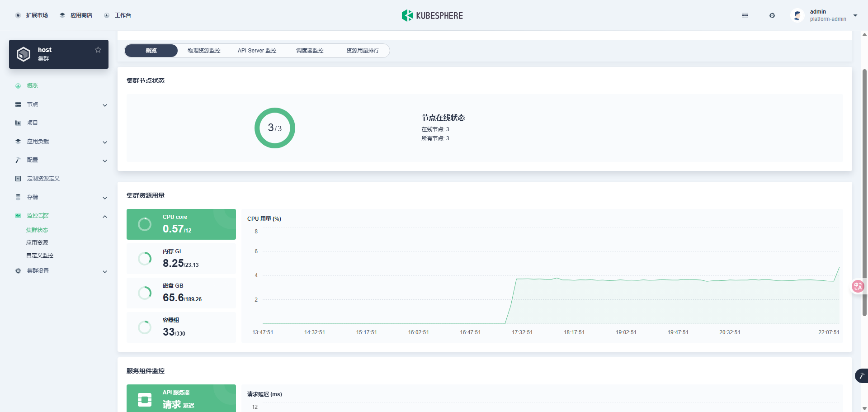The image size is (868, 412).
Task: Open the admin account dropdown arrow
Action: 855,15
